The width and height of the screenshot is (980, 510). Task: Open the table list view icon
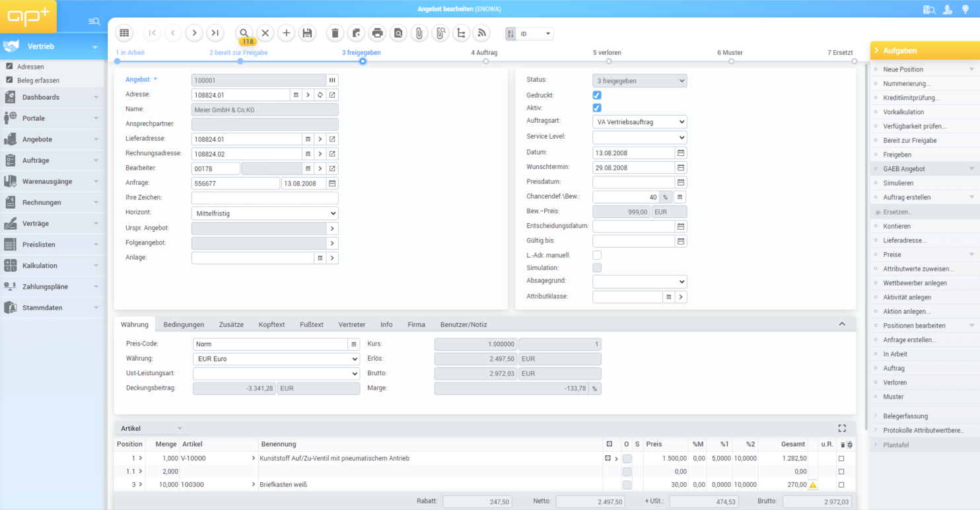point(124,33)
